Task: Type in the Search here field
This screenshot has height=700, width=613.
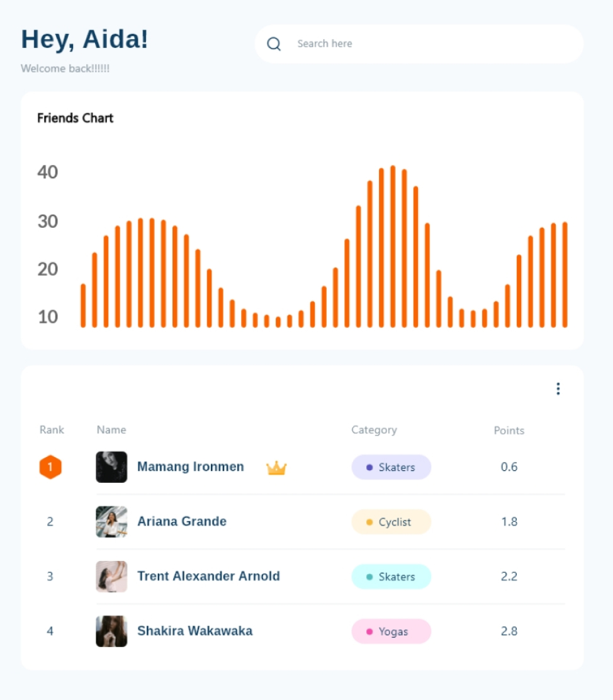Action: pyautogui.click(x=428, y=44)
